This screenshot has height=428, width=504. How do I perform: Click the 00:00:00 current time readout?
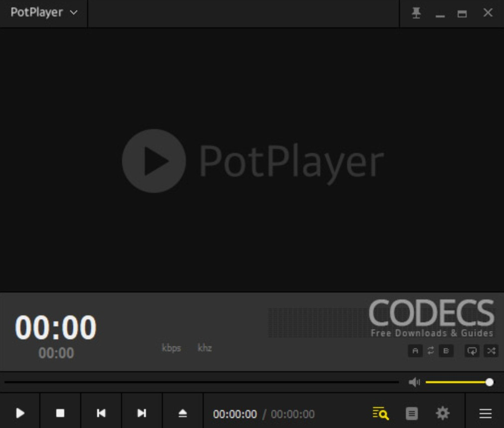[235, 414]
